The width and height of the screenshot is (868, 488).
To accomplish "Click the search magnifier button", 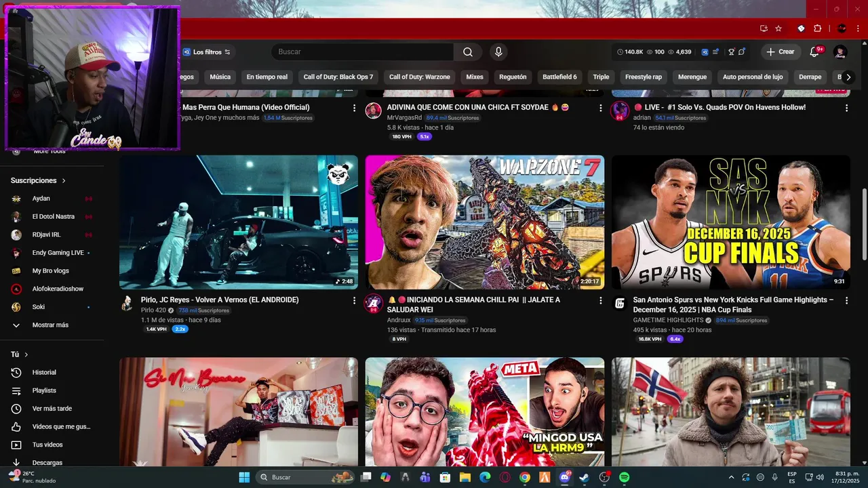I will 468,52.
